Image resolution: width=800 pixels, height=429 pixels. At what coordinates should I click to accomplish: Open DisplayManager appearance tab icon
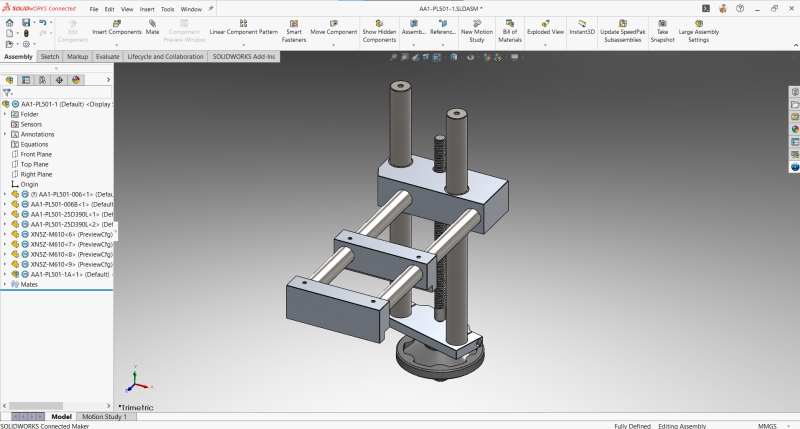click(x=75, y=80)
